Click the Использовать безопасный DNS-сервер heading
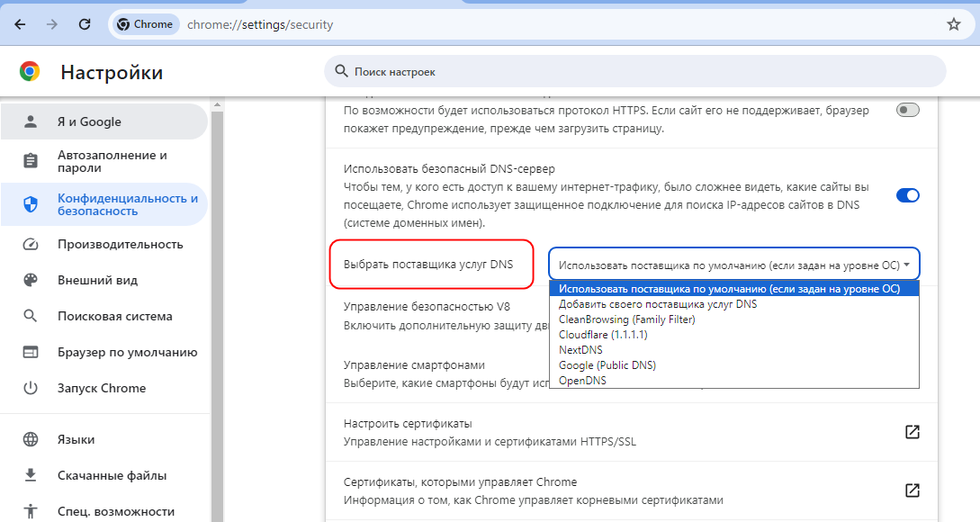This screenshot has width=980, height=522. [449, 168]
